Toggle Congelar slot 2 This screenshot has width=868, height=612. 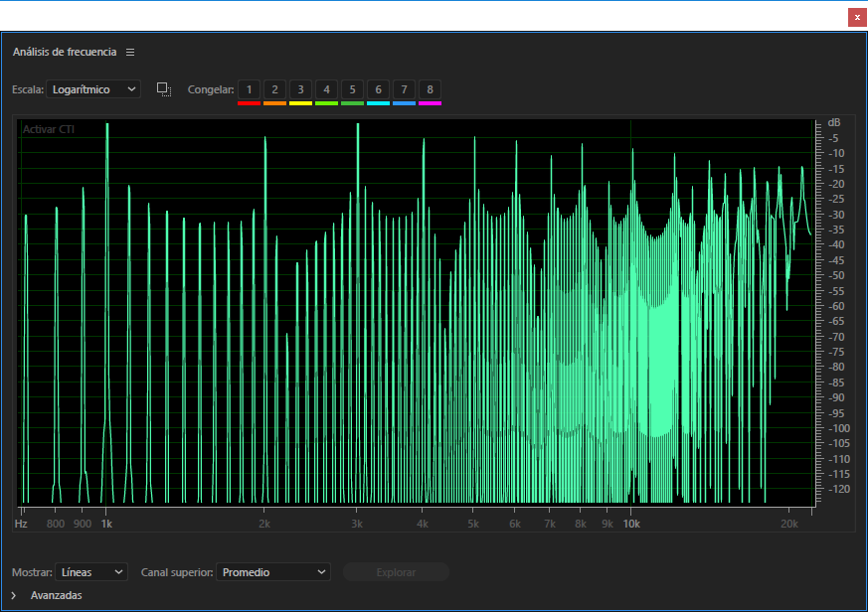274,89
